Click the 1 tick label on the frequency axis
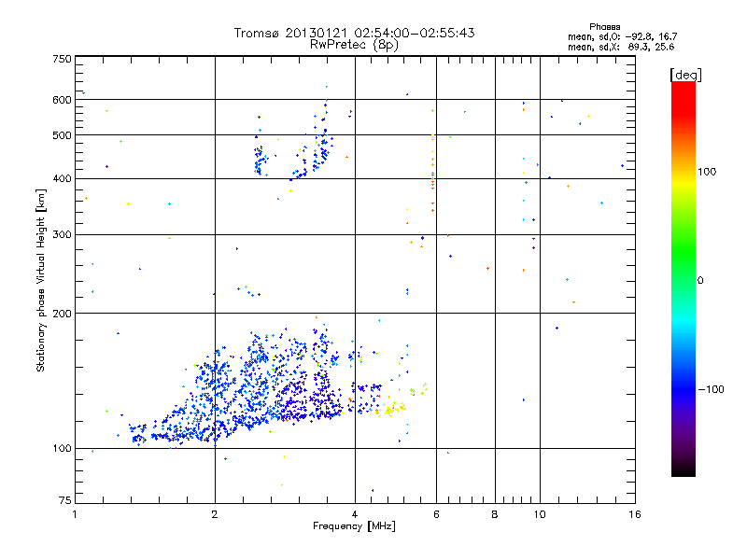Viewport: 747px width, 560px height. [x=75, y=514]
